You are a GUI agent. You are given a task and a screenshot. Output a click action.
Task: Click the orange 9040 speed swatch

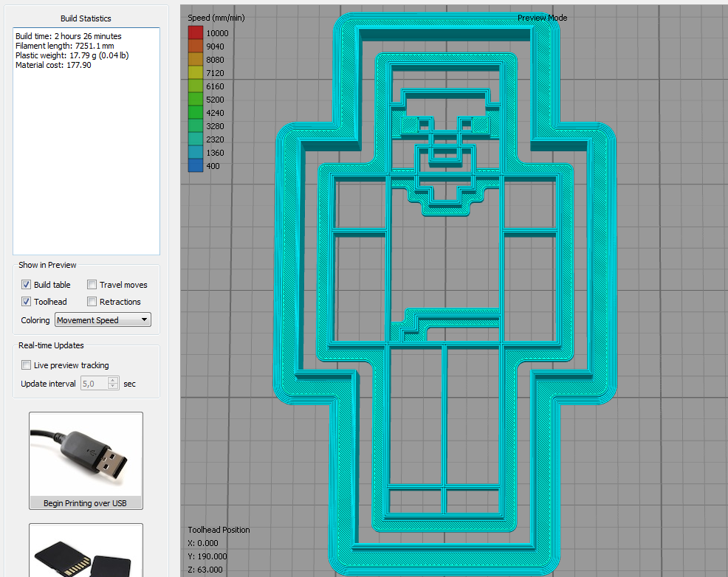point(196,46)
